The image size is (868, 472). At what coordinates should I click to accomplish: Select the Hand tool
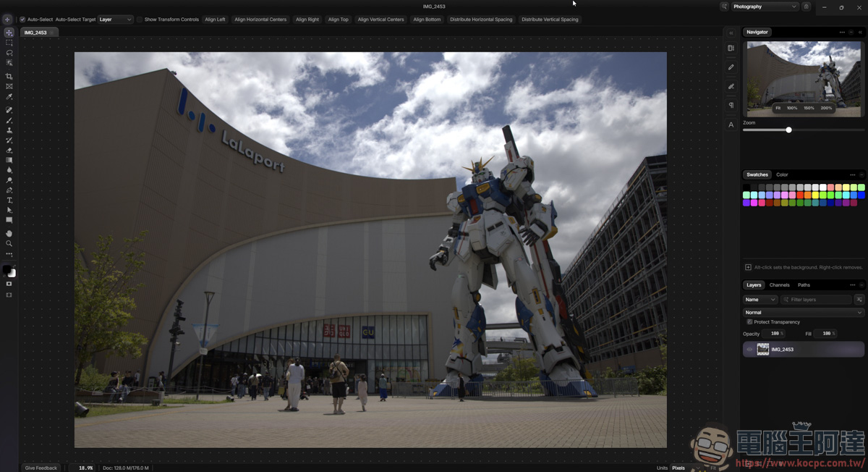point(9,233)
